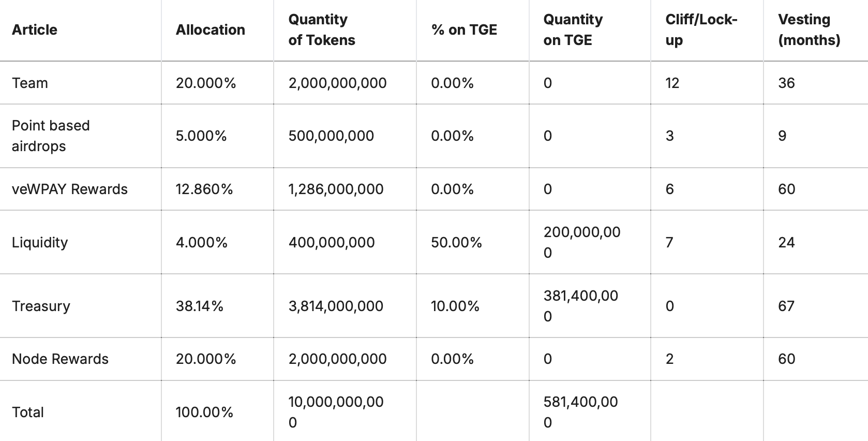Select the 12.860% allocation cell
Screen dimensions: 868x441
click(x=204, y=189)
